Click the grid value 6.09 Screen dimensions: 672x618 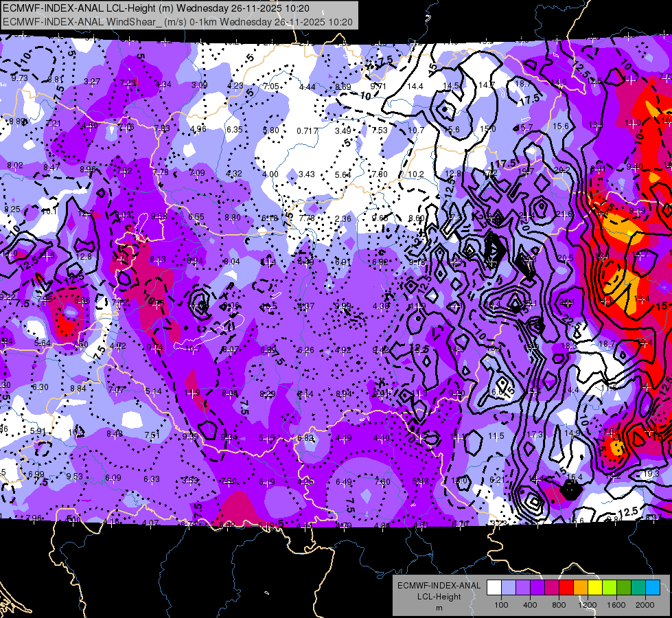(x=113, y=478)
